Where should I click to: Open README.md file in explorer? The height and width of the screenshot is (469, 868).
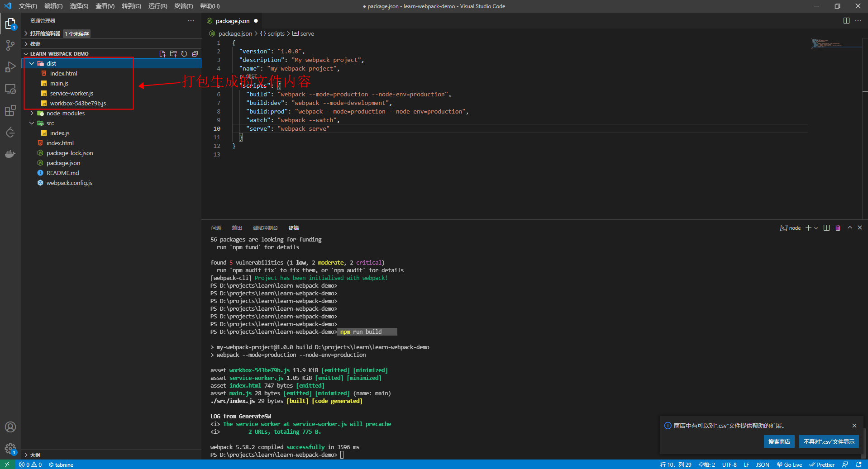(x=62, y=173)
